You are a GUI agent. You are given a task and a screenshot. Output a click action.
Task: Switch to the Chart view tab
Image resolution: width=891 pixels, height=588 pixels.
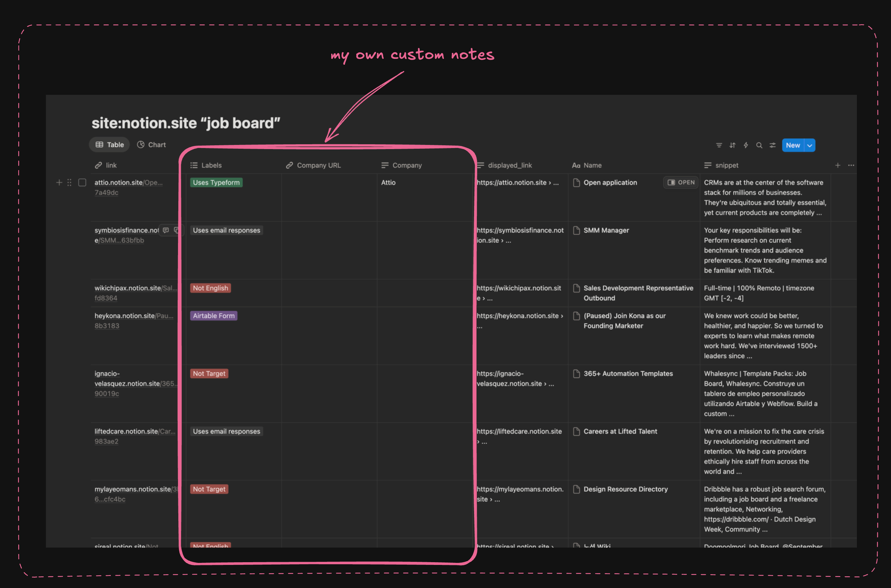[151, 144]
